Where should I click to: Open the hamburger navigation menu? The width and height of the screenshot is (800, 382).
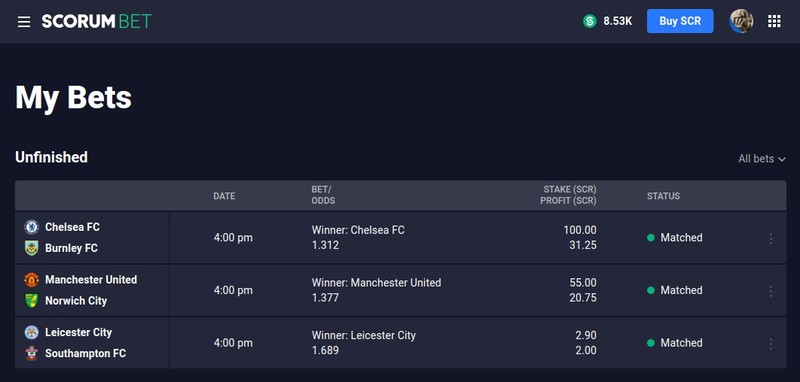click(x=24, y=21)
